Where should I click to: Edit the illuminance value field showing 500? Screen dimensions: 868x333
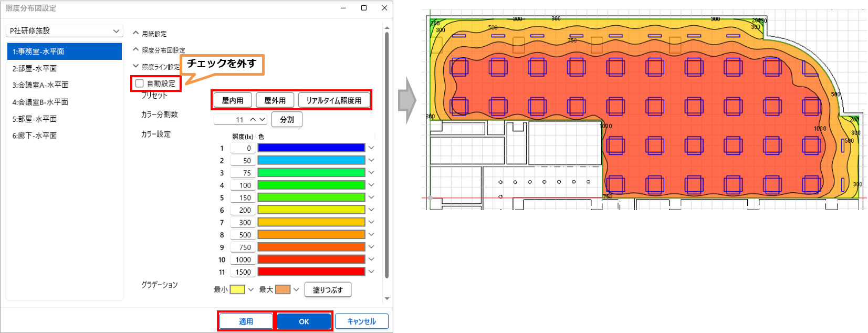pos(243,235)
